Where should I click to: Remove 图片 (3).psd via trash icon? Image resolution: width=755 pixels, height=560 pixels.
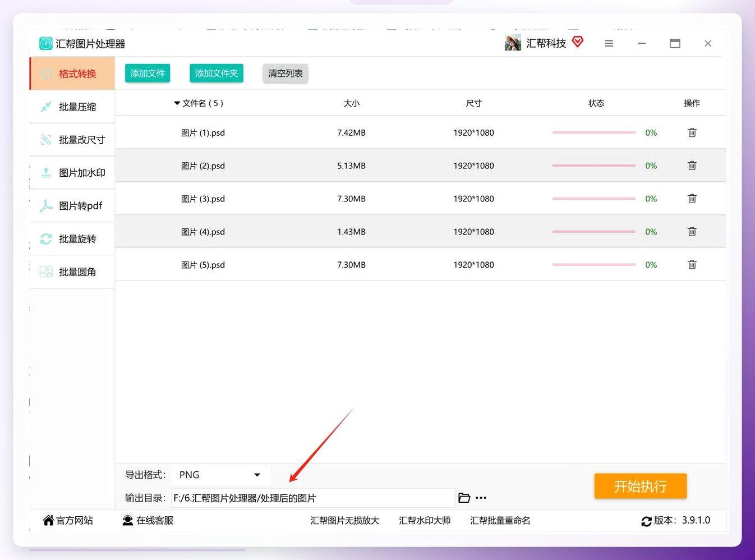pos(692,199)
